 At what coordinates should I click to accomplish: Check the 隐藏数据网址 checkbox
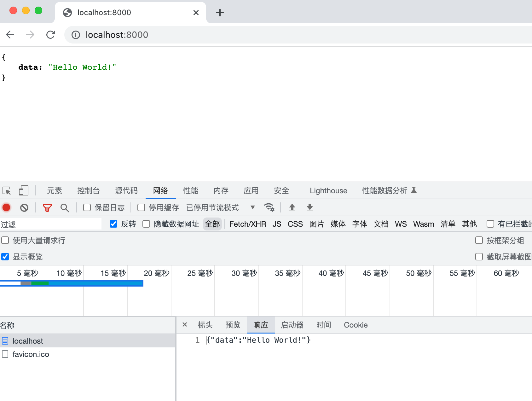[146, 224]
